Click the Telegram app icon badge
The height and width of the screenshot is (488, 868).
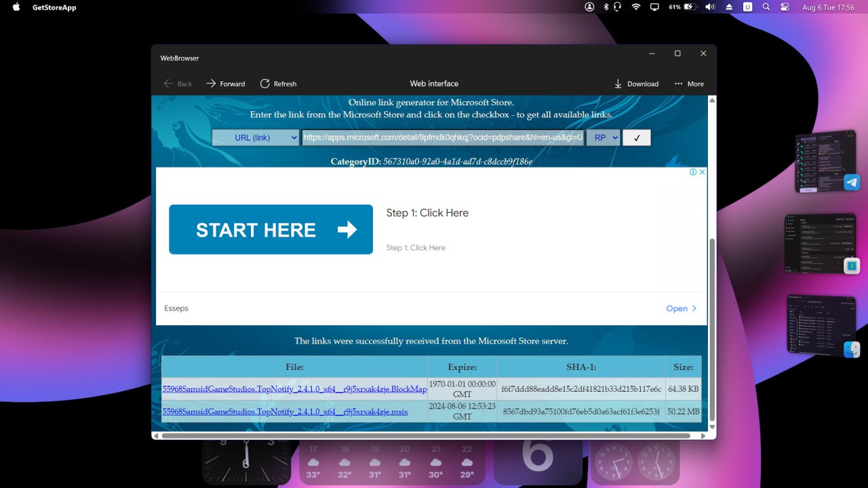(852, 182)
